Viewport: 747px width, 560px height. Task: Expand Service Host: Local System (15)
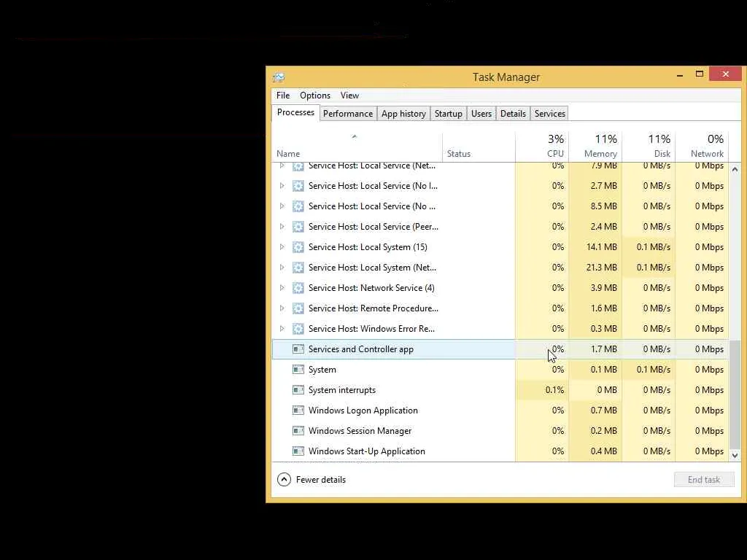282,247
